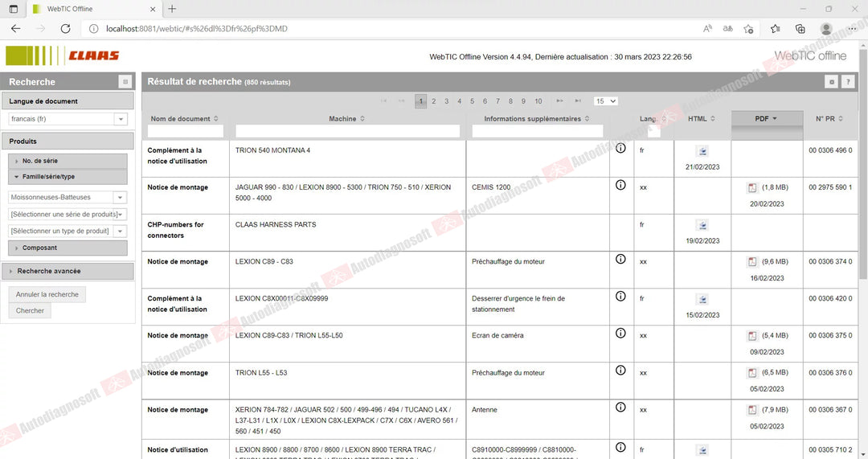Go to results page 5
The width and height of the screenshot is (868, 459).
[473, 101]
